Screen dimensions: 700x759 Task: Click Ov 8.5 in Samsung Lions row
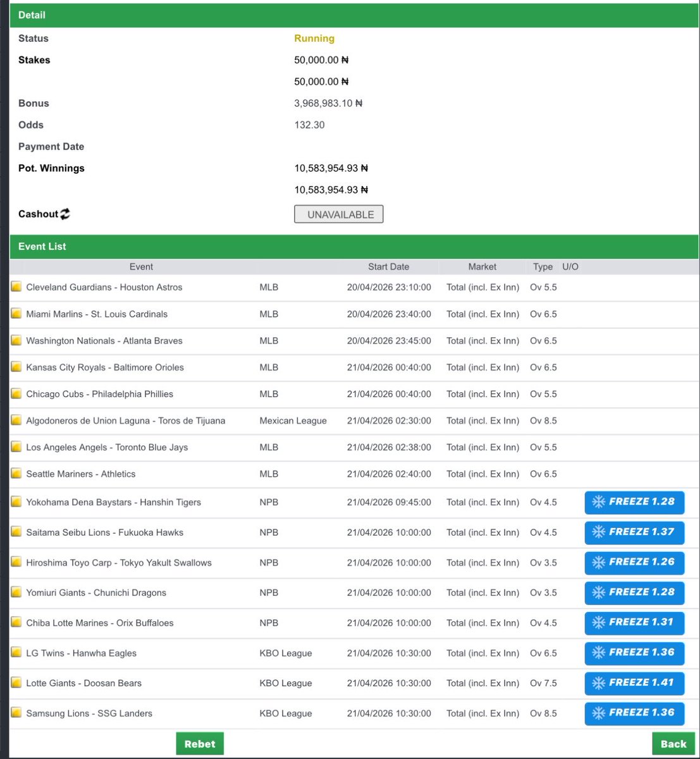pos(543,713)
